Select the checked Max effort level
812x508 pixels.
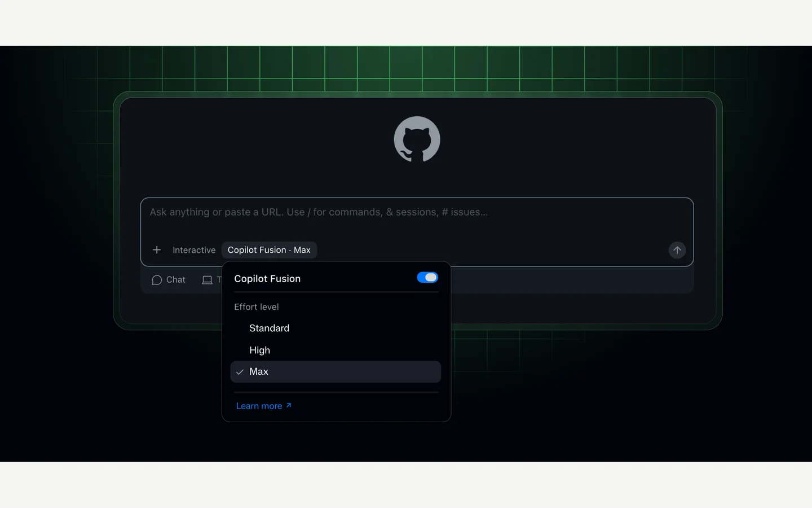(336, 371)
